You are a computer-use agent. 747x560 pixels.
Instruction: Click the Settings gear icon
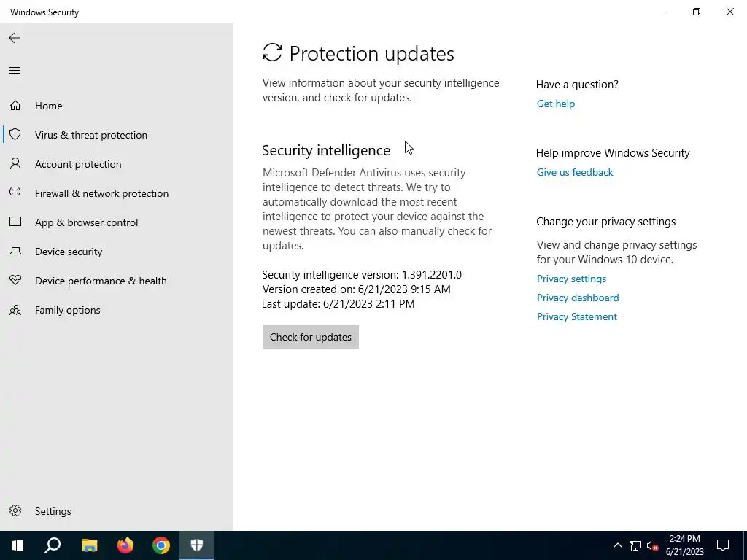coord(15,510)
